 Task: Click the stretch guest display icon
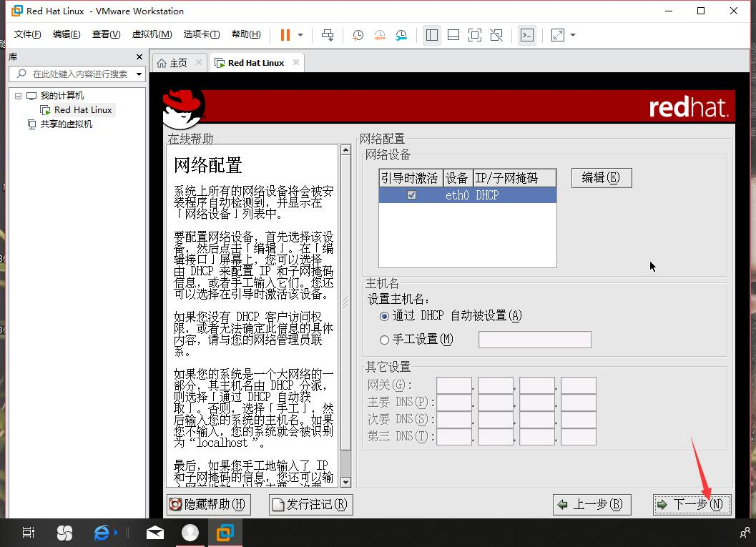coord(557,35)
